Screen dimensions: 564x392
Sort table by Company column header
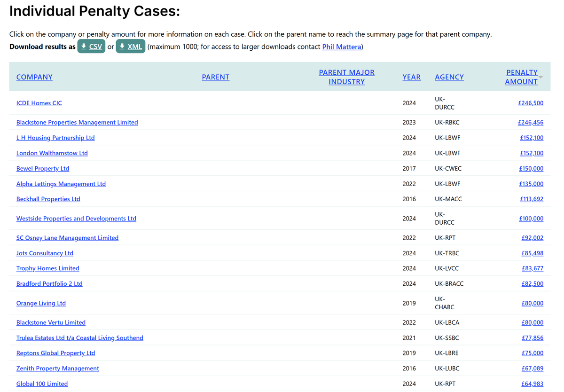click(x=34, y=77)
